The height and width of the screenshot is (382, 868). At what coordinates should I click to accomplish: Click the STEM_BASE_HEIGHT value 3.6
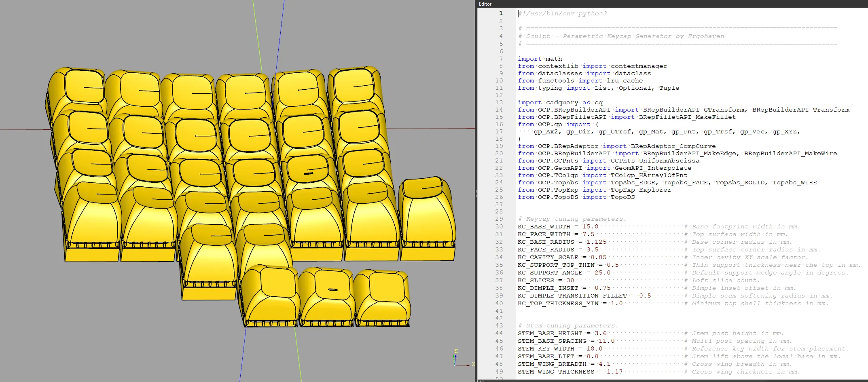tap(600, 333)
